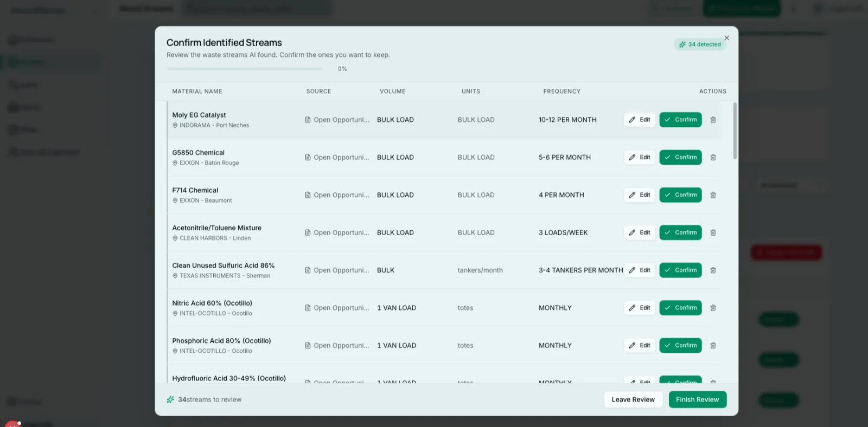Click document icon in G5850 Chemical source
868x427 pixels.
pyautogui.click(x=308, y=157)
